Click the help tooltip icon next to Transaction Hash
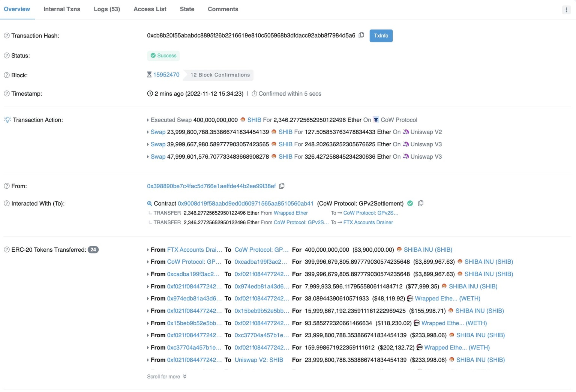This screenshot has width=576, height=392. point(6,36)
